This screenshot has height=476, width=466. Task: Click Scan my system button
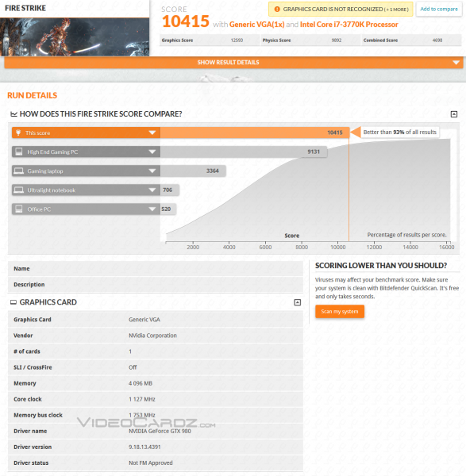click(340, 312)
